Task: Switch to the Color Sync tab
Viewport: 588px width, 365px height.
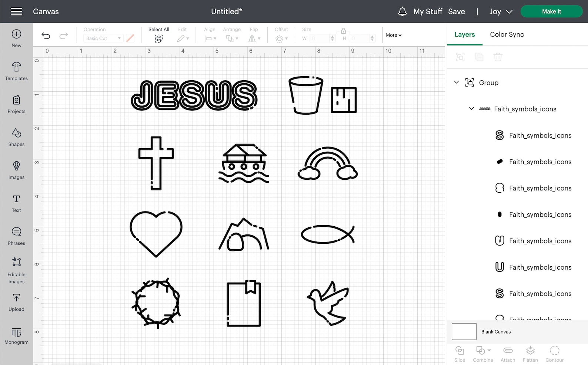Action: pos(507,34)
